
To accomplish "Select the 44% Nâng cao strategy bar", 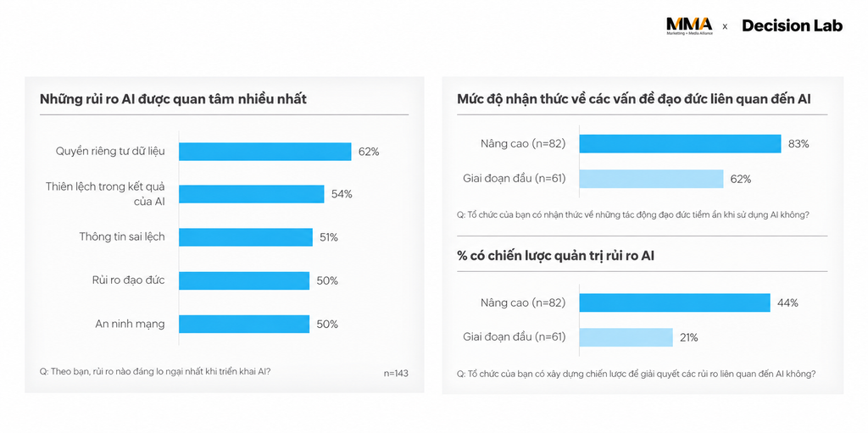I will click(x=675, y=303).
